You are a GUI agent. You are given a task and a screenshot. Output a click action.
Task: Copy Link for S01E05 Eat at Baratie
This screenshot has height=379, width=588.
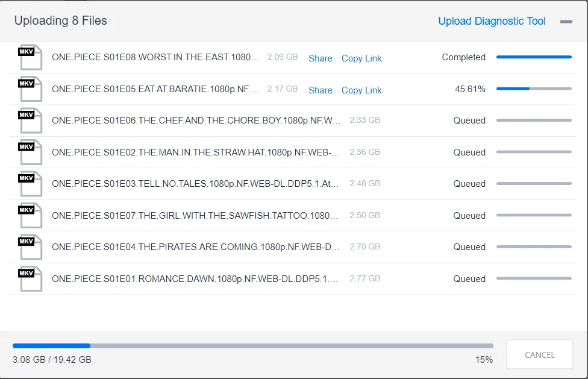(361, 90)
